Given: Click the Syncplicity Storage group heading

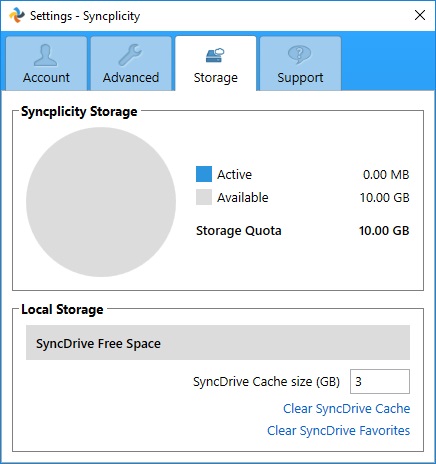Looking at the screenshot, I should coord(79,111).
